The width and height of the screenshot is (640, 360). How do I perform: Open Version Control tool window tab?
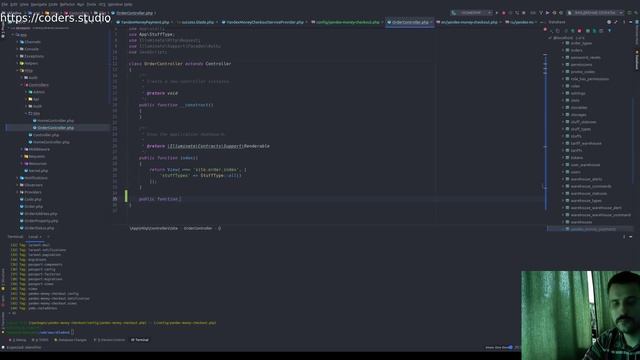[109, 340]
